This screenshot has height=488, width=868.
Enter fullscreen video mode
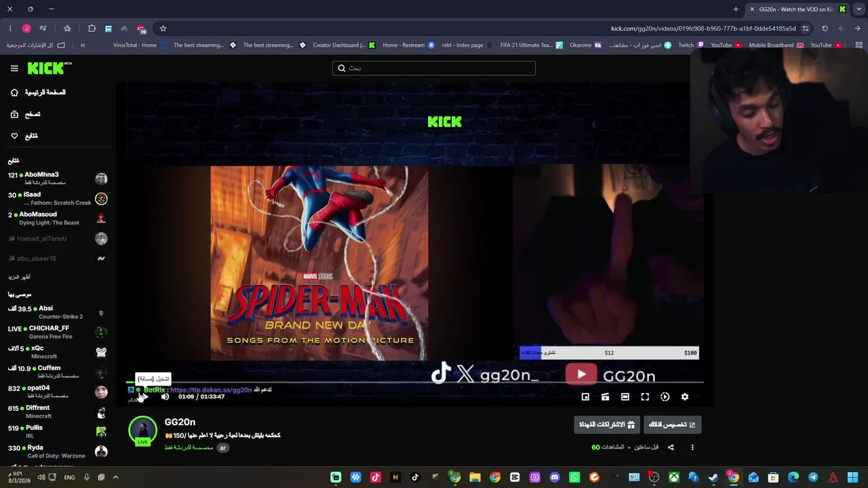click(x=645, y=397)
